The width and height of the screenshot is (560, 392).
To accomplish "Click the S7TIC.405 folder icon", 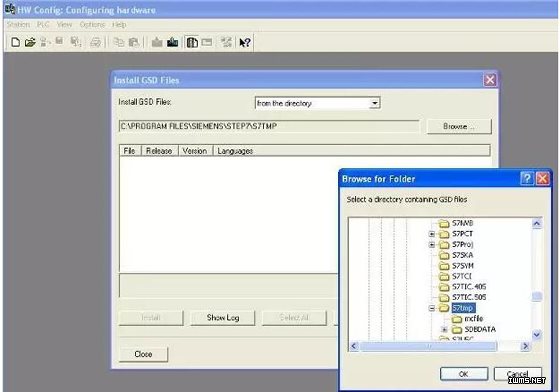I will pos(444,287).
